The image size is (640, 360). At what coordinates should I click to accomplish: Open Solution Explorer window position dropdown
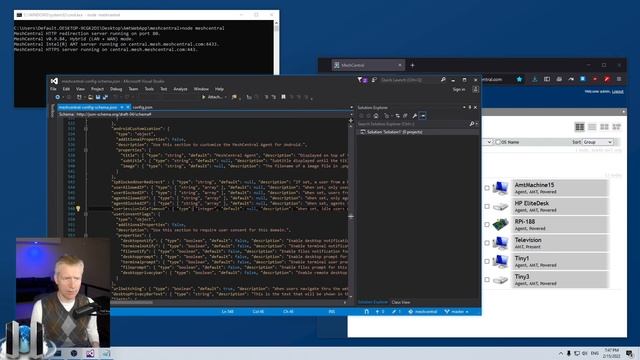click(x=464, y=107)
